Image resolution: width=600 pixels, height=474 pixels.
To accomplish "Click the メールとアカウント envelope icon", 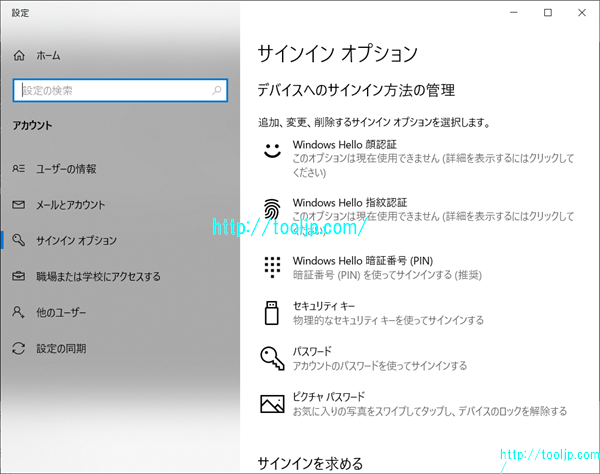I will [19, 205].
